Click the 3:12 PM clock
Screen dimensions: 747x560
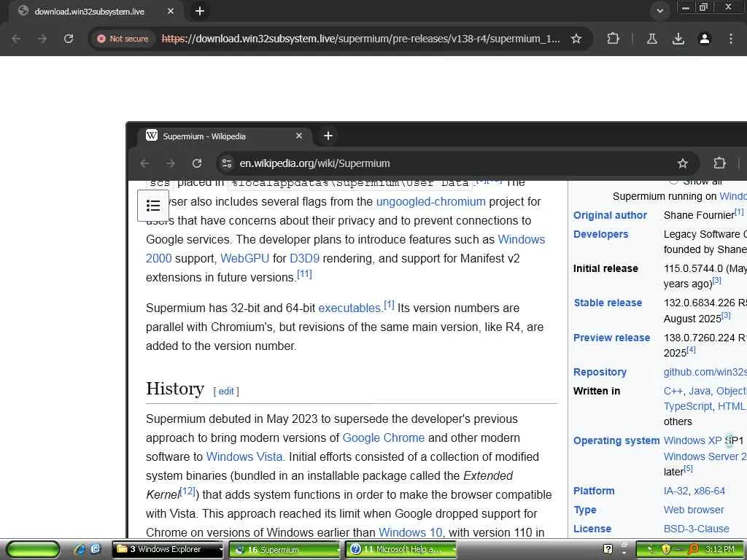click(720, 549)
